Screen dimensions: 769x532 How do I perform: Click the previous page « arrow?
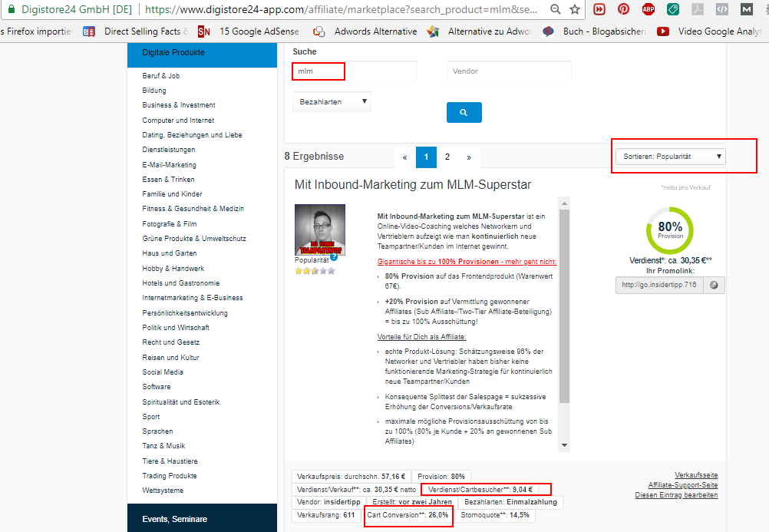(x=404, y=157)
